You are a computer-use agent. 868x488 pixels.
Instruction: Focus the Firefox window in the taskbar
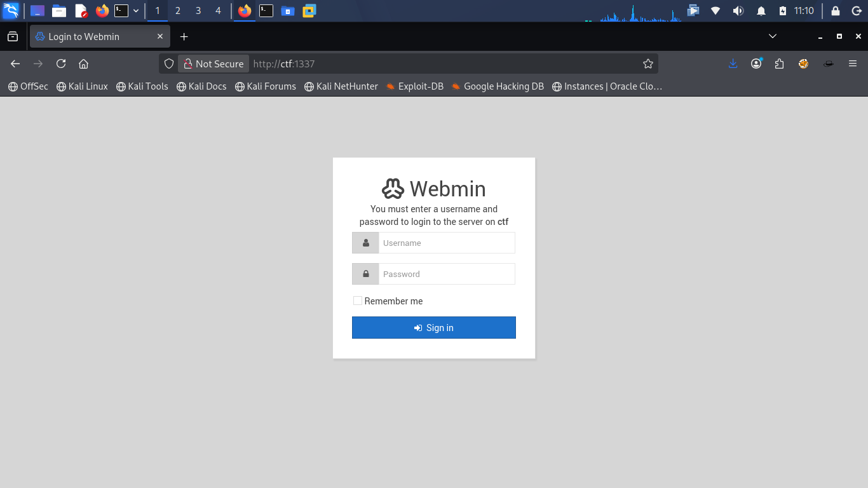[x=245, y=10]
